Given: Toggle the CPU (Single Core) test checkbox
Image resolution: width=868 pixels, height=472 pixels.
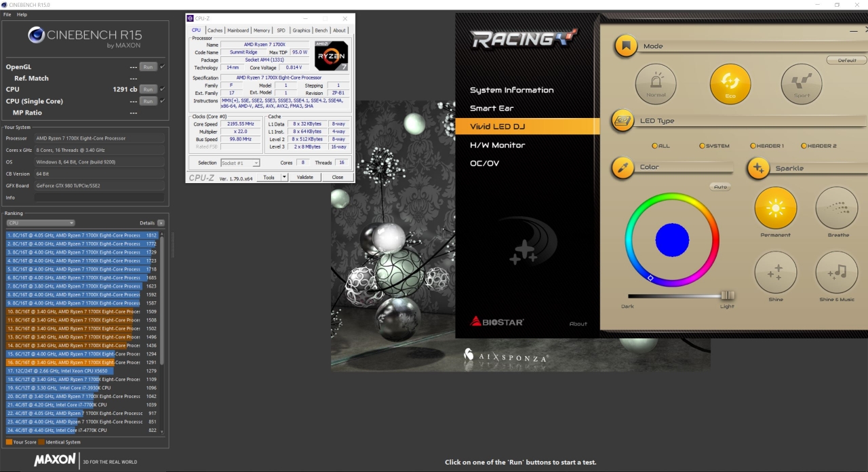Looking at the screenshot, I should [x=163, y=101].
